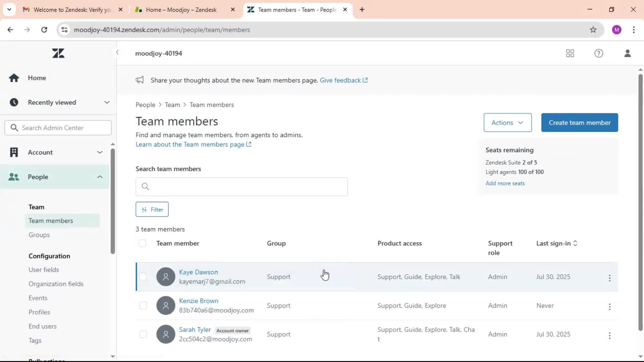Expand the Account section chevron
The image size is (644, 362).
click(100, 152)
